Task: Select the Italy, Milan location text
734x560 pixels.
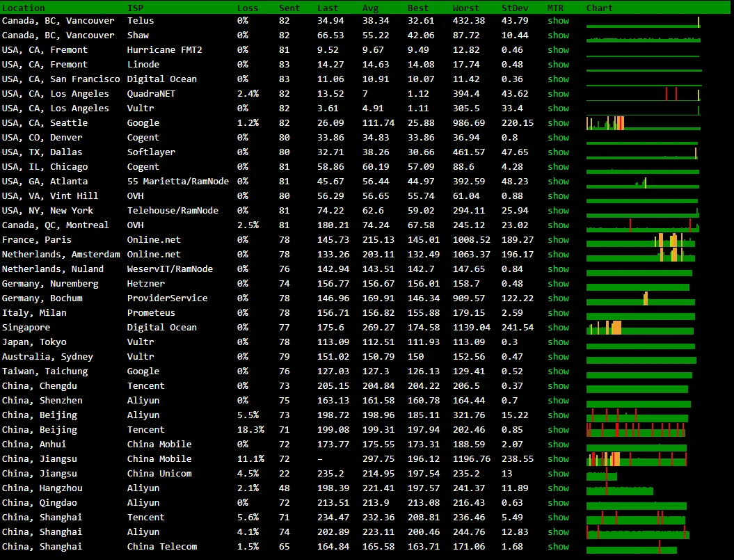Action: pos(34,313)
